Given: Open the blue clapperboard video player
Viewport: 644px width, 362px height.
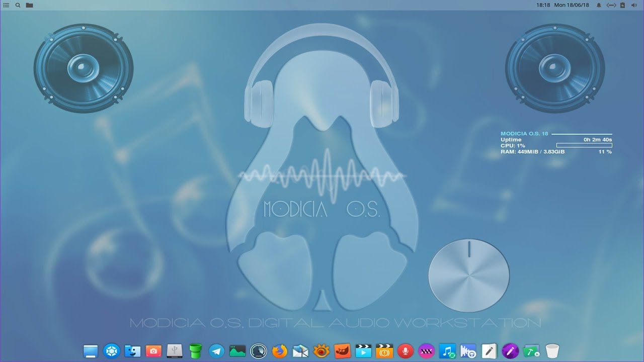Looking at the screenshot, I should 363,351.
